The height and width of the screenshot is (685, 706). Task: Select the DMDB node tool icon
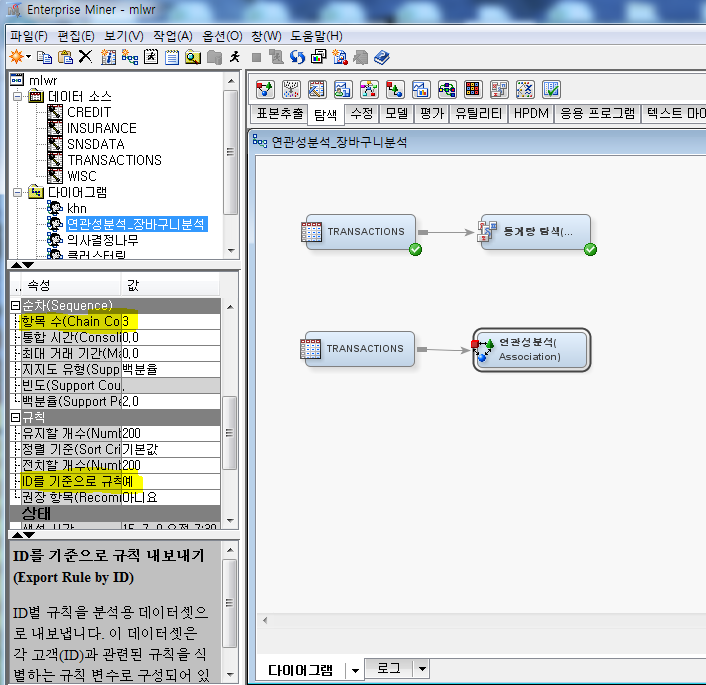coord(317,89)
